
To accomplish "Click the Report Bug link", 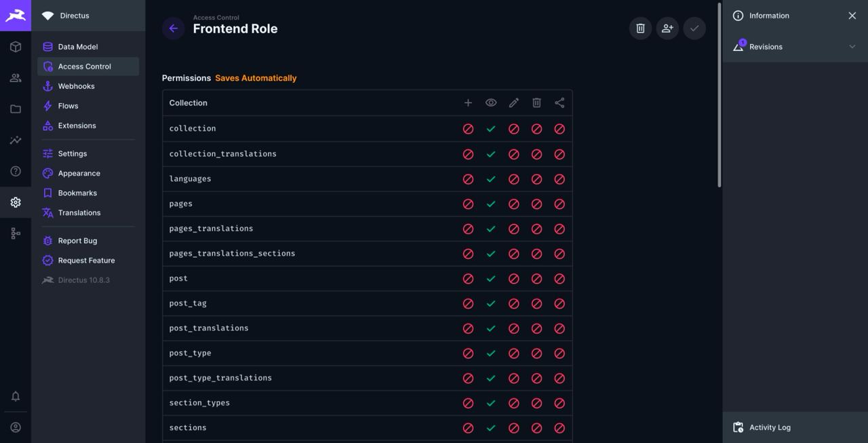I will 77,240.
